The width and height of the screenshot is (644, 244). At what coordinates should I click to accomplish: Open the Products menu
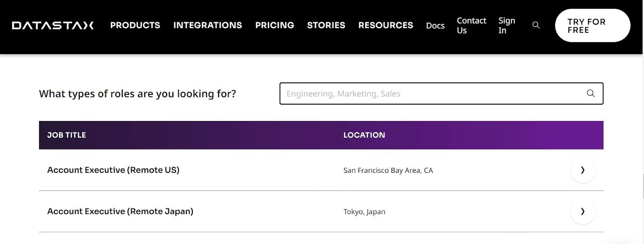[x=135, y=25]
